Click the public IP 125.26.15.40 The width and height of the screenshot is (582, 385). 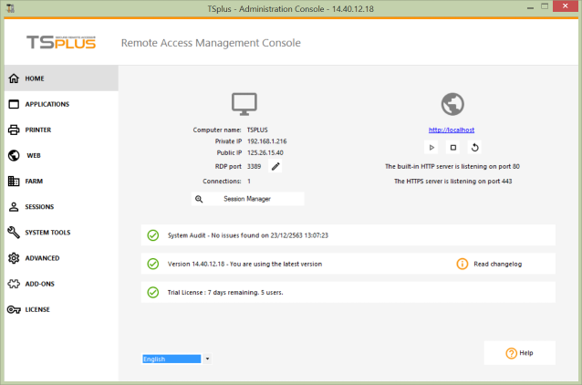265,153
